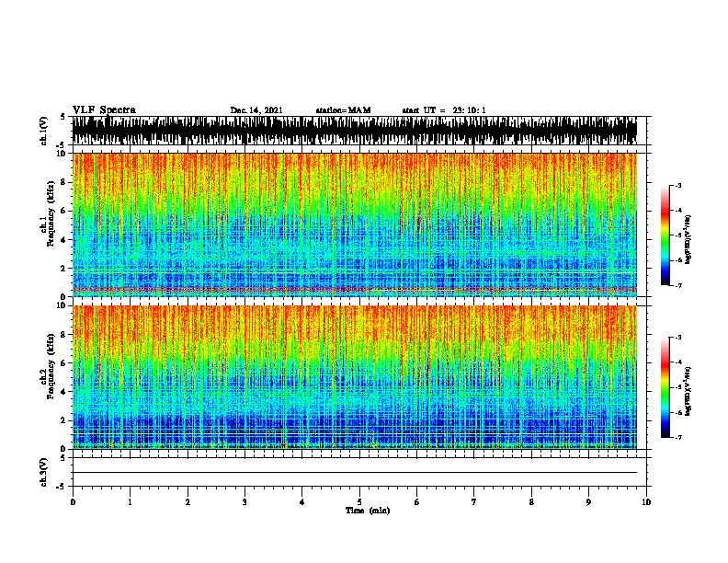
Task: Click the 'Time (min)' axis title
Action: tap(368, 511)
